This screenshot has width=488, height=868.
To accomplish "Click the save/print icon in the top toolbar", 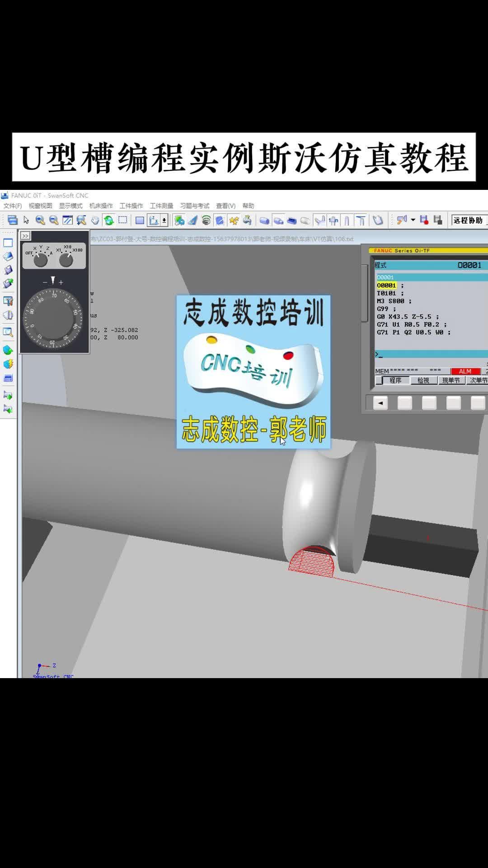I will click(x=13, y=220).
